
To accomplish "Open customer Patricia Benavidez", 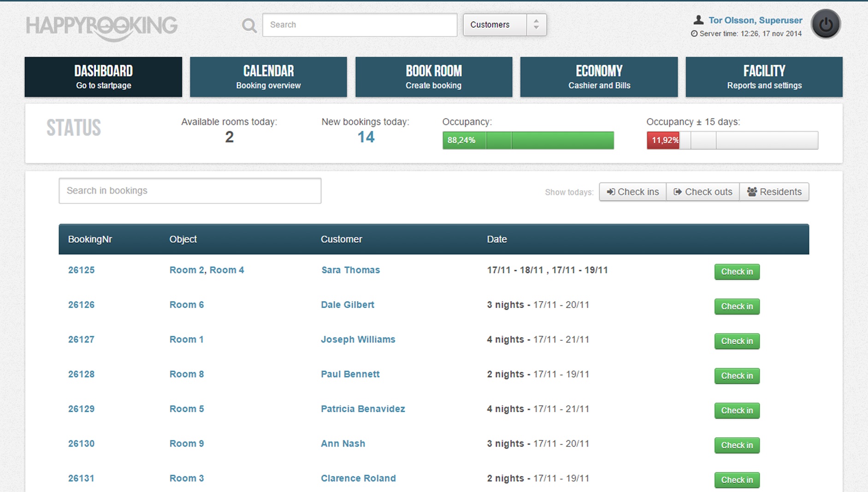I will [363, 409].
